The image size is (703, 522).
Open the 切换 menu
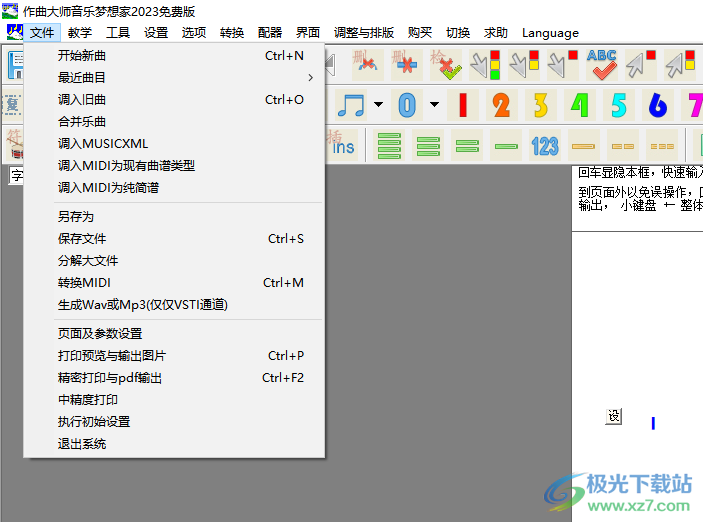[458, 33]
